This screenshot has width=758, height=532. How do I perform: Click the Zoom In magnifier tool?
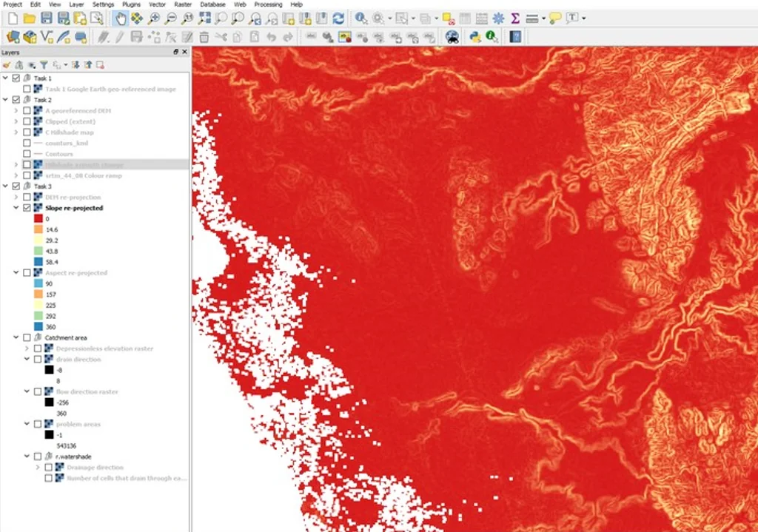(154, 18)
